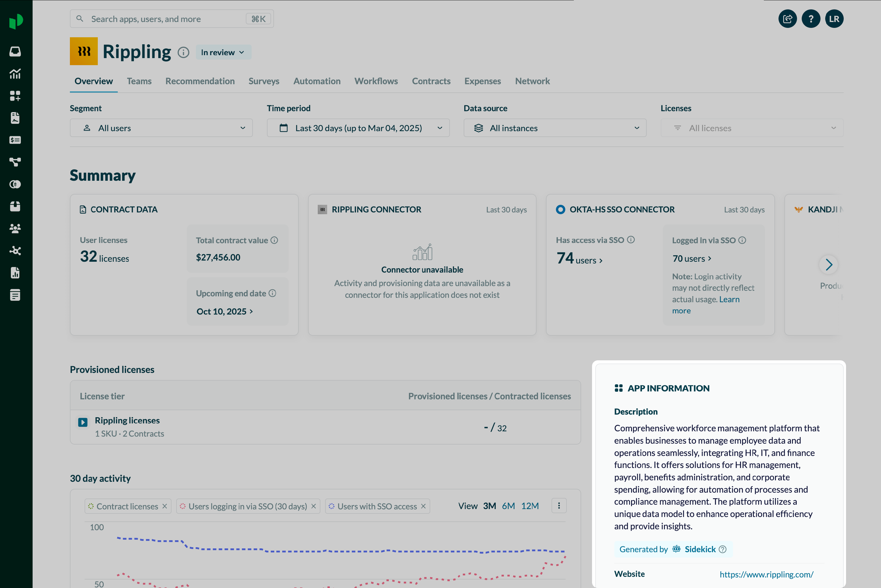This screenshot has width=881, height=588.
Task: Click the share icon in top bar
Action: (787, 19)
